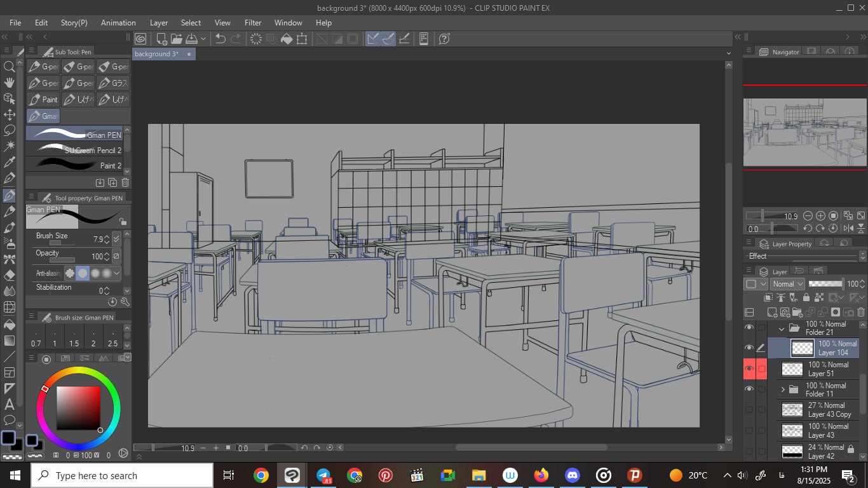Toggle visibility of Folder 11

pyautogui.click(x=749, y=389)
